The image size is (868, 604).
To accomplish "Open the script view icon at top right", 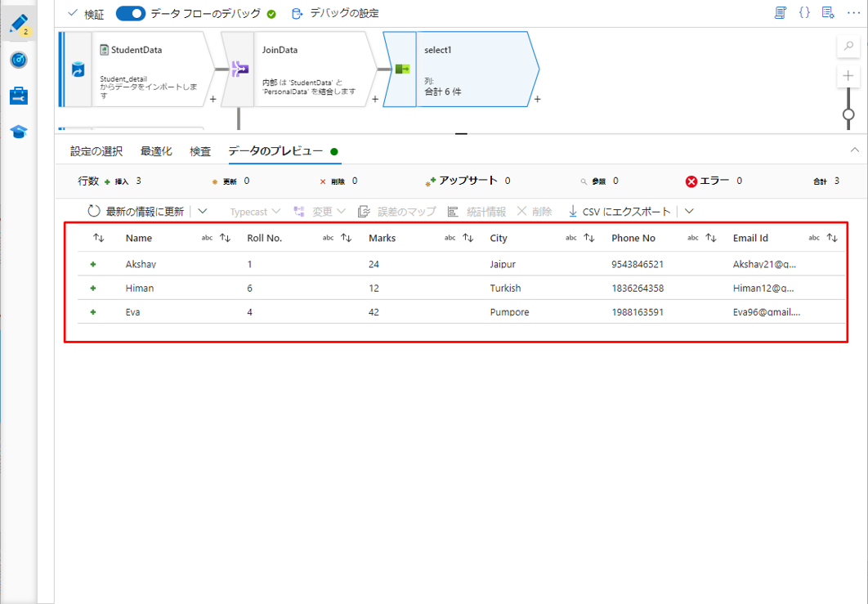I will click(x=781, y=13).
